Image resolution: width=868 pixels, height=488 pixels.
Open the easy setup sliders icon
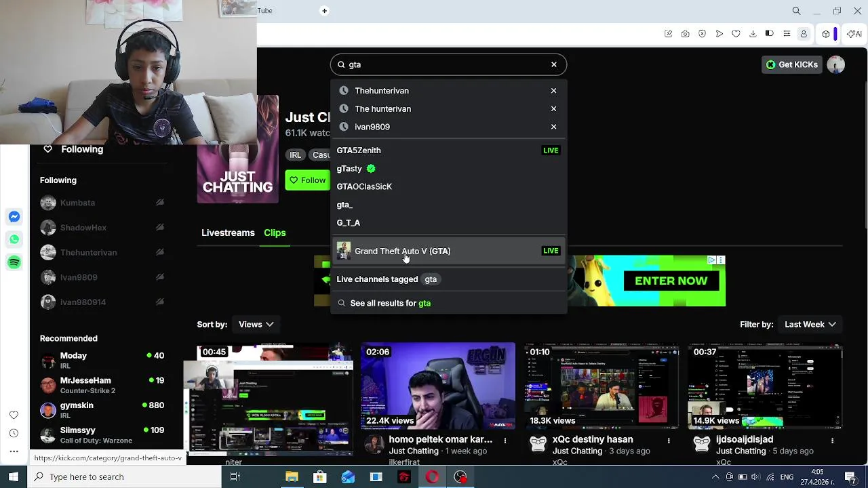[787, 34]
